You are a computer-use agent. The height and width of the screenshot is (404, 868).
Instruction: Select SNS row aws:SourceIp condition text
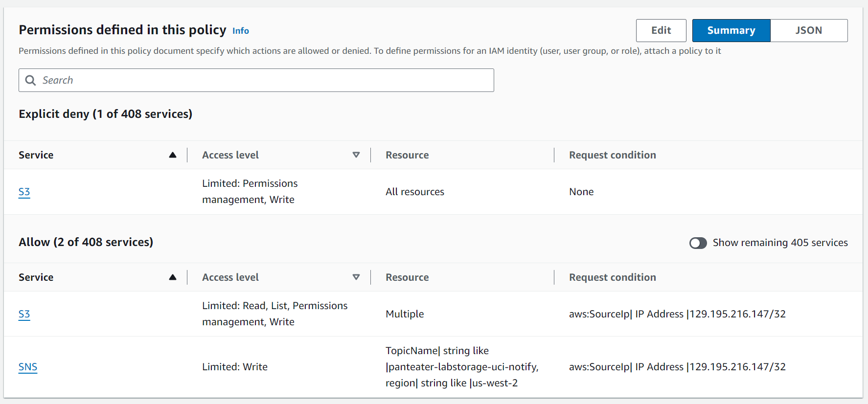(677, 367)
